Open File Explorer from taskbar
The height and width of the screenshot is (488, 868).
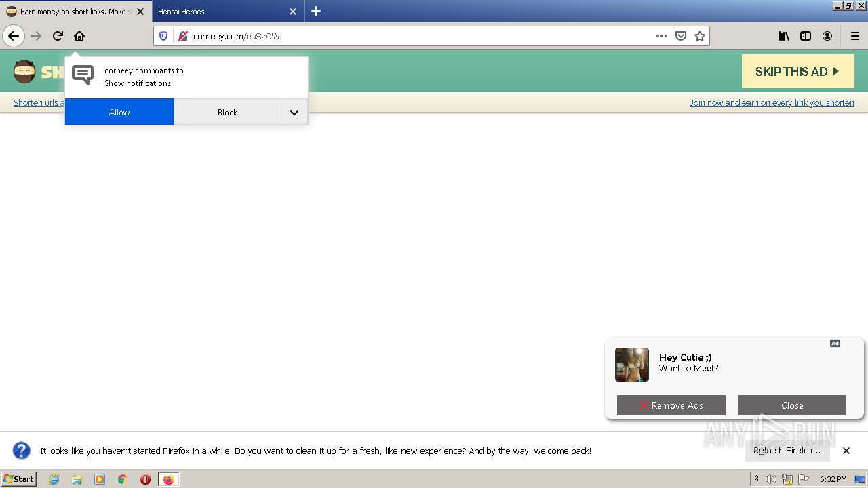point(77,479)
